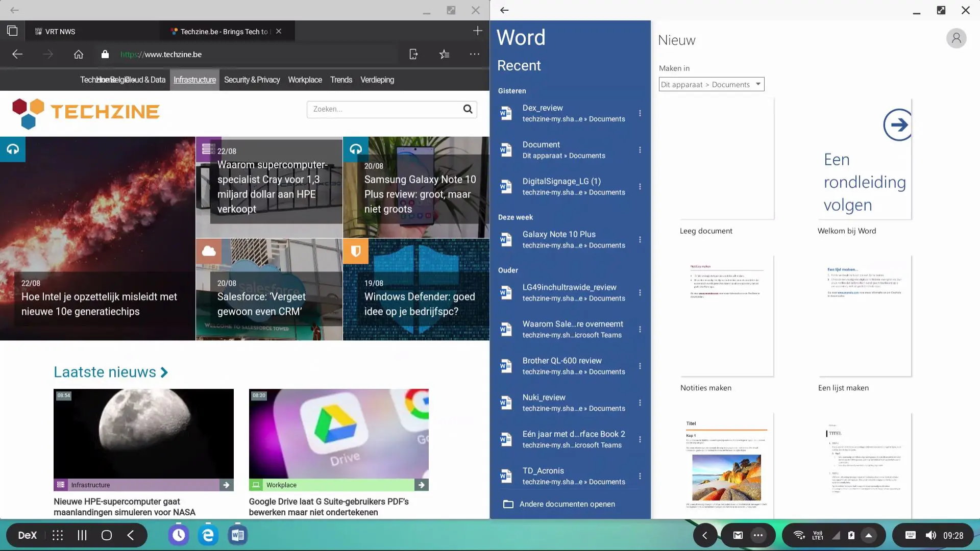Click the Zoeken search field
Image resolution: width=980 pixels, height=551 pixels.
pyautogui.click(x=384, y=109)
